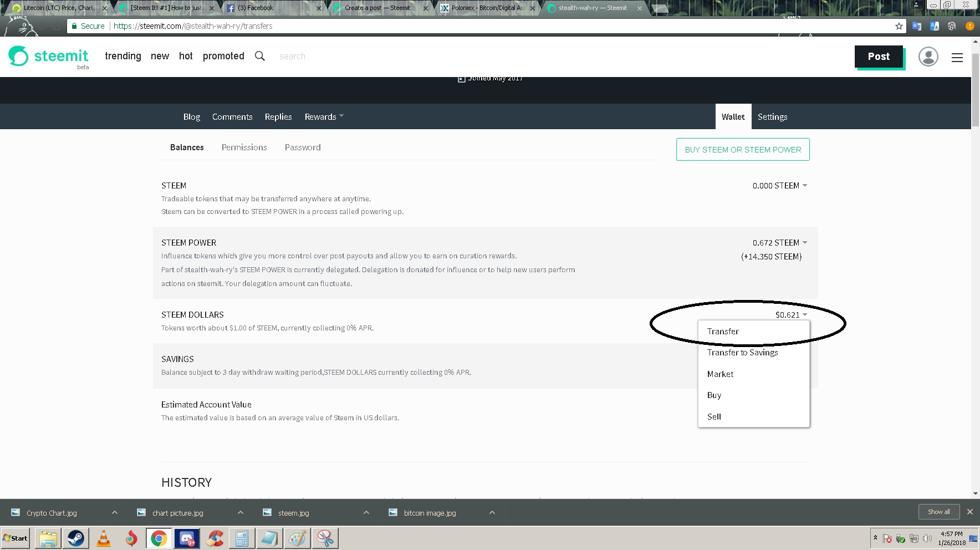Screen dimensions: 980x550
Task: Select the Password sub-tab
Action: [303, 147]
